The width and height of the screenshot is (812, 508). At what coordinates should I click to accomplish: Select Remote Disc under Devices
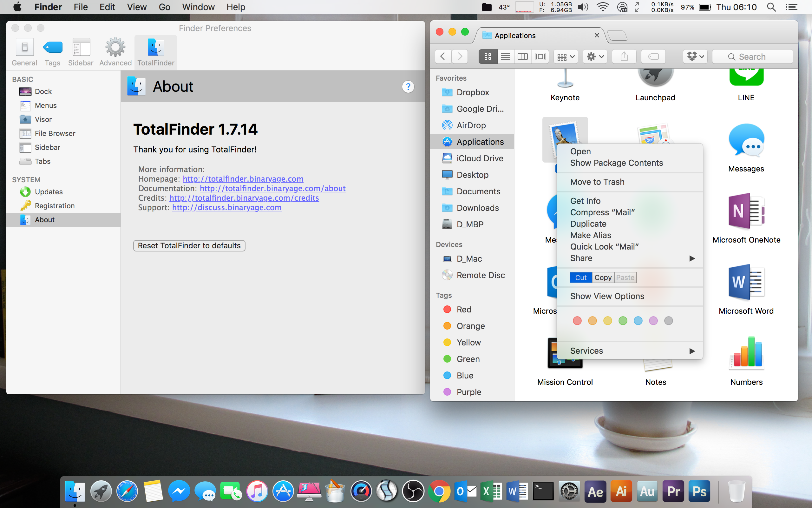pyautogui.click(x=472, y=275)
